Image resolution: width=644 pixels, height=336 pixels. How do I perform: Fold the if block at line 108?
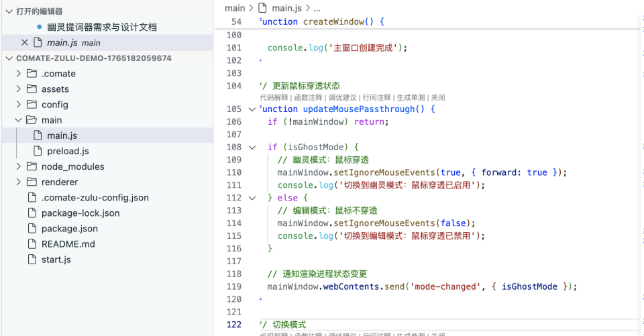tap(252, 148)
